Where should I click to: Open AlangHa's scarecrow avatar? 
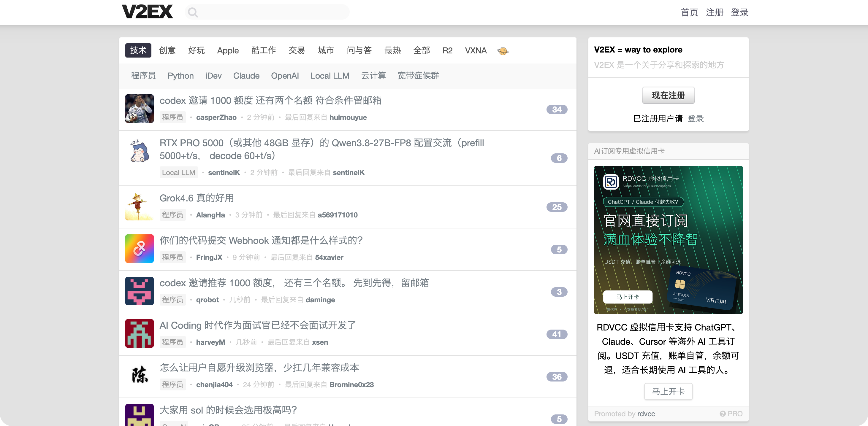[139, 206]
